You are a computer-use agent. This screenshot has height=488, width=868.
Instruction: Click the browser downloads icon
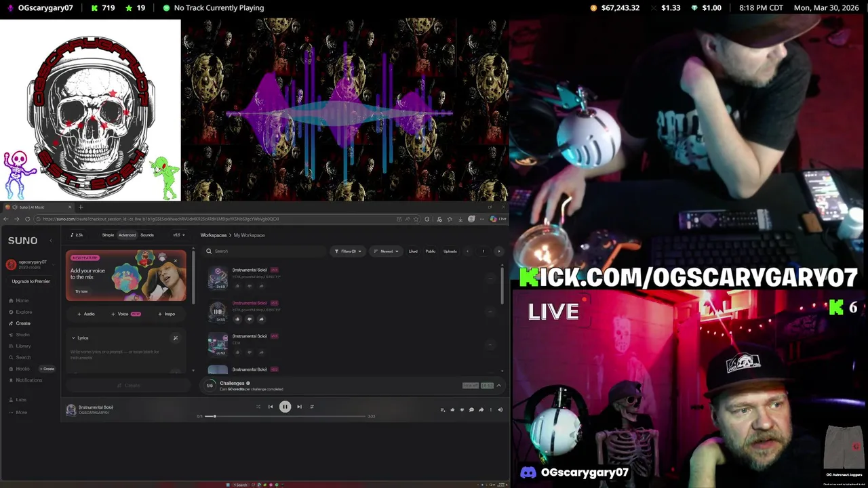[460, 219]
